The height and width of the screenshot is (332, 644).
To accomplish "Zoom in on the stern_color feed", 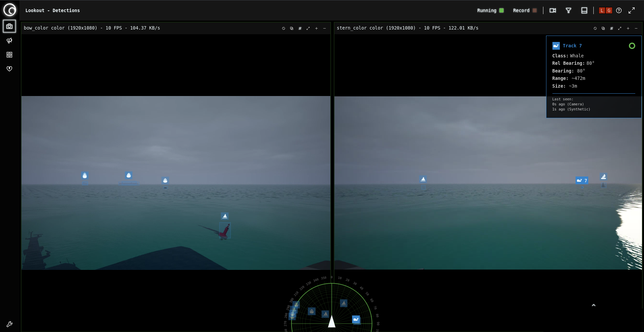I will 628,28.
